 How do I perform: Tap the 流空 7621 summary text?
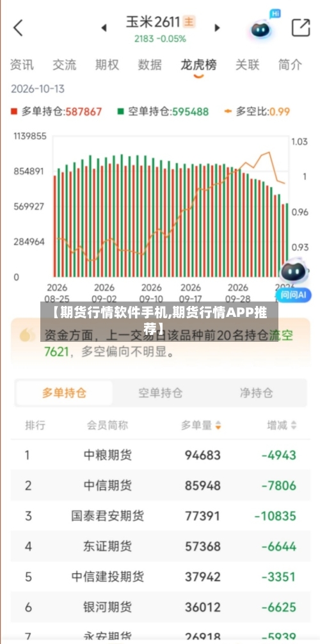(168, 343)
